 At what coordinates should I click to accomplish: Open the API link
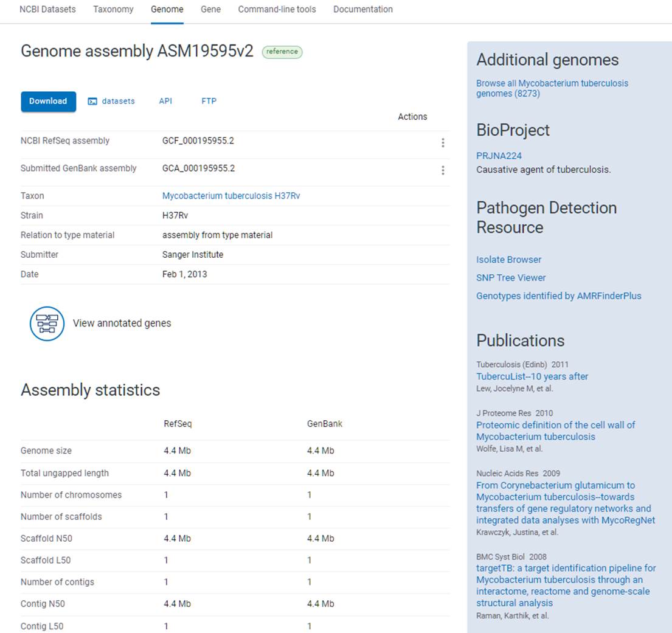click(165, 102)
